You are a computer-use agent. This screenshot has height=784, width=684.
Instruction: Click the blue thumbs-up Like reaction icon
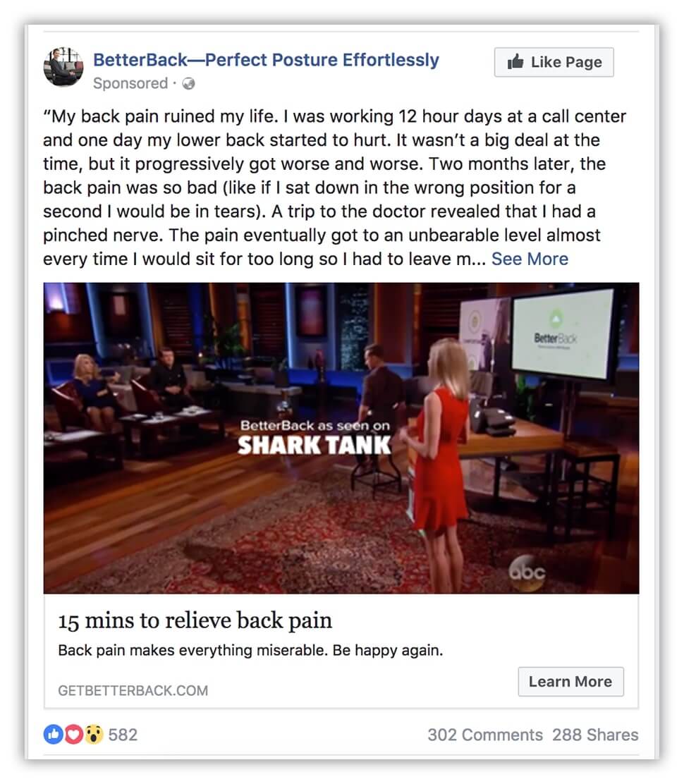(x=53, y=734)
